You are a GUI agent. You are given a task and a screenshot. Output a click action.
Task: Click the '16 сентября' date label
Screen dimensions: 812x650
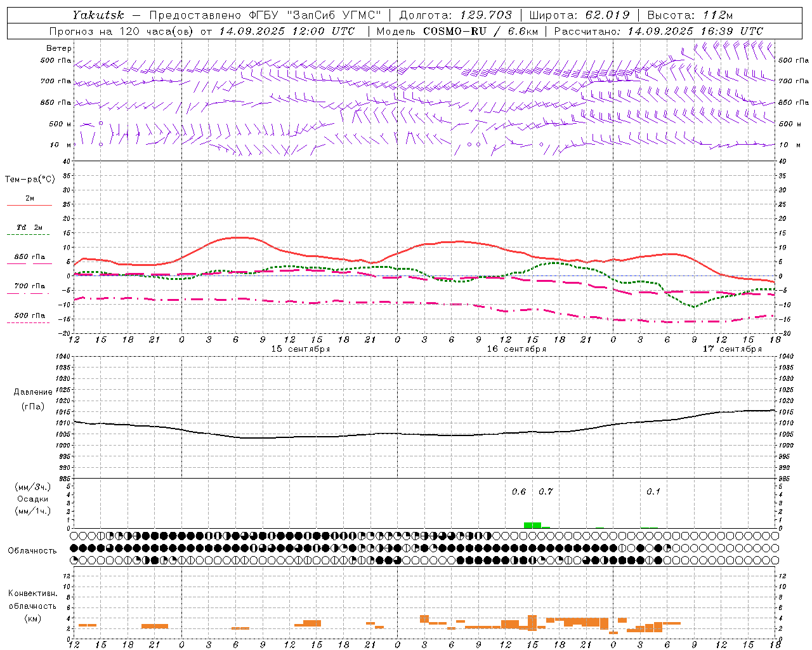tap(516, 349)
